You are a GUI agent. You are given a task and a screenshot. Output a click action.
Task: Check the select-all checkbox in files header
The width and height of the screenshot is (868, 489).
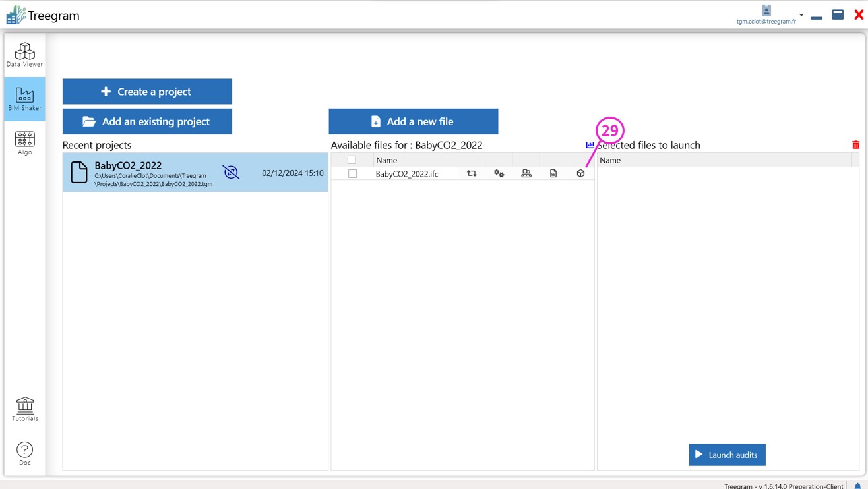352,160
